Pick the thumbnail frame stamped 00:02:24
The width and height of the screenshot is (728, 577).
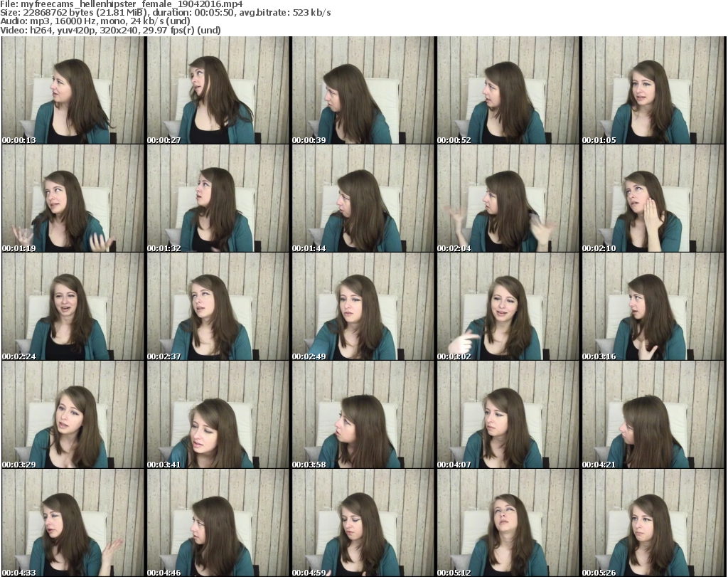(x=73, y=307)
